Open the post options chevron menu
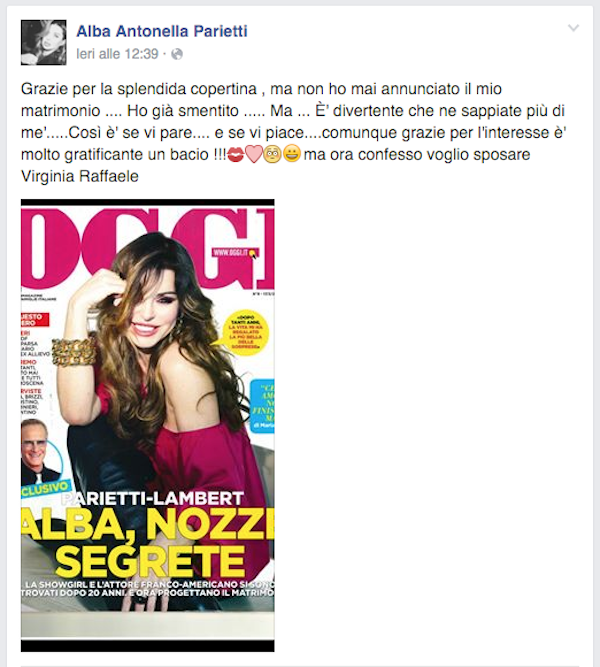Screen dimensions: 600x667 pos(573,28)
